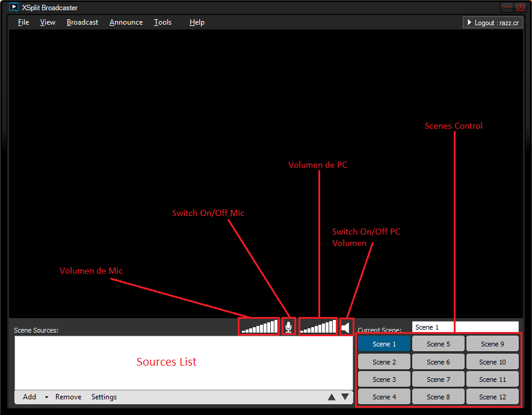Viewport: 532px width, 415px height.
Task: Click the red power button icon
Action: point(521,8)
